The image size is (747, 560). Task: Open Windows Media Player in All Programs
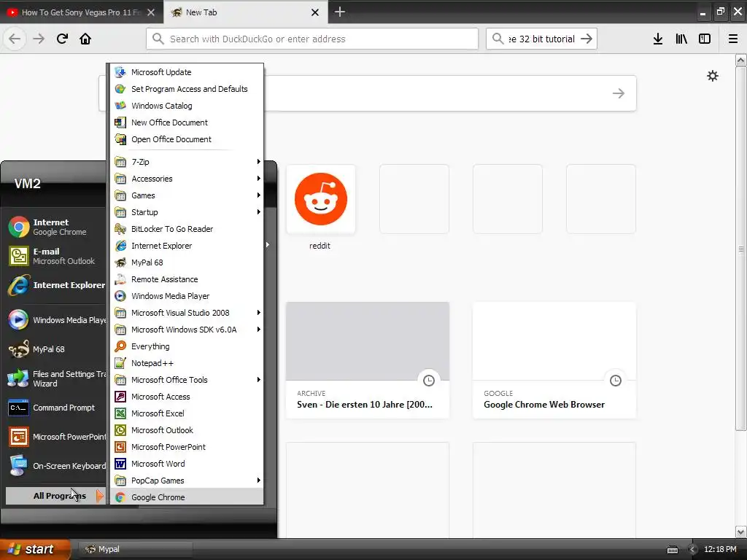(x=187, y=296)
